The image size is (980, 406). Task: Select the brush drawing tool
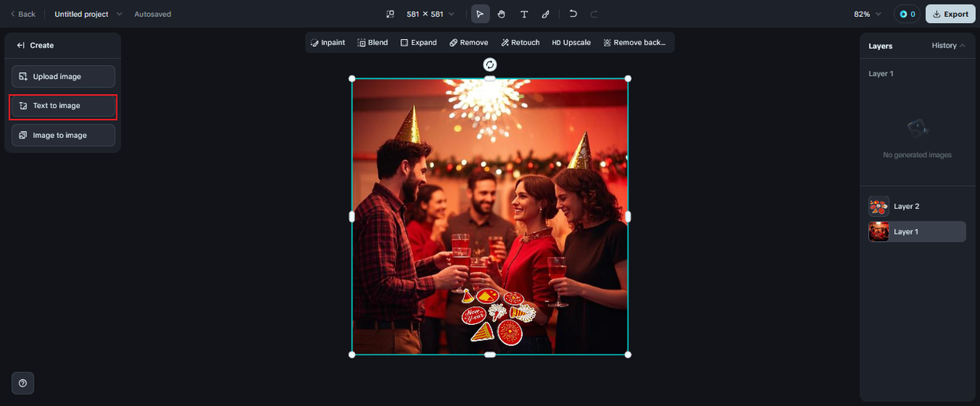coord(545,14)
